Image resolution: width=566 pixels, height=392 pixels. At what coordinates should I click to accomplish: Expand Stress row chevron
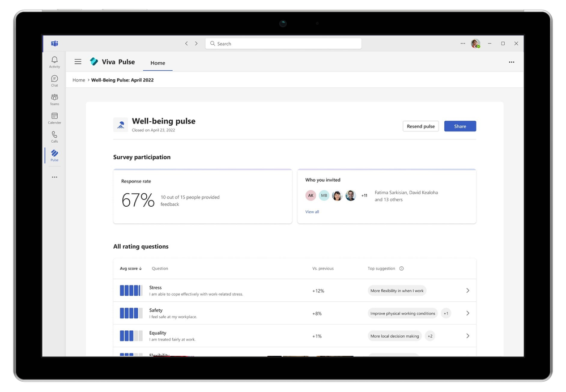(468, 291)
